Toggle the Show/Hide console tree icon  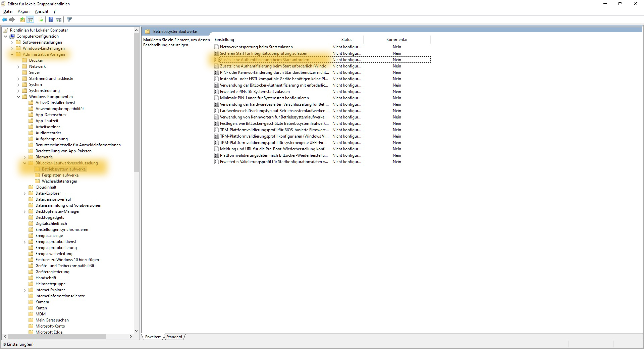30,20
